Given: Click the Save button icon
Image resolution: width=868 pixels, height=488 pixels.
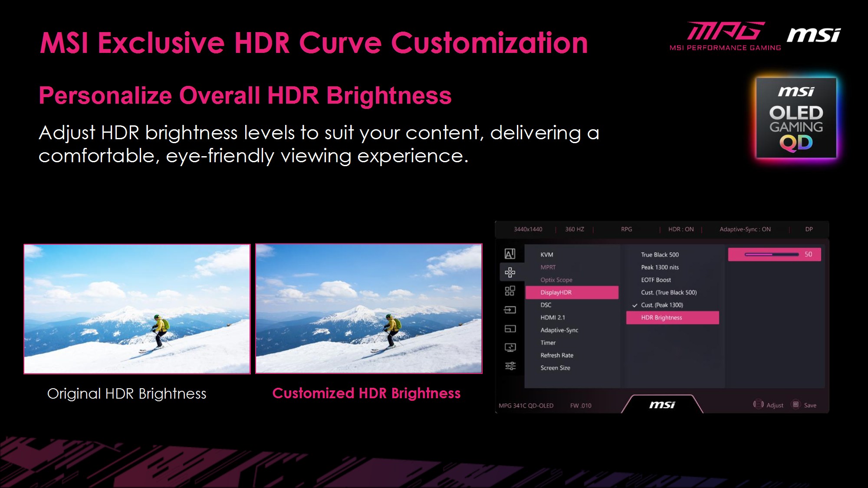Looking at the screenshot, I should (796, 405).
